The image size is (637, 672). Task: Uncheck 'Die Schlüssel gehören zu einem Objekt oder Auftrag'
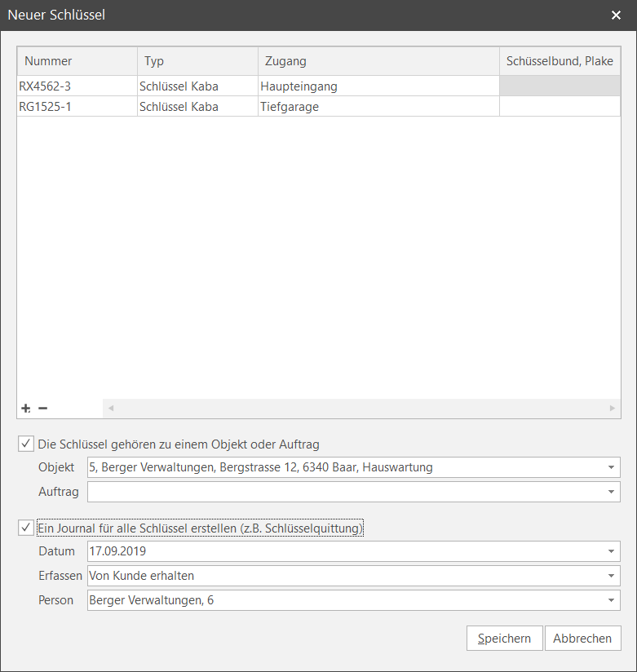coord(26,444)
